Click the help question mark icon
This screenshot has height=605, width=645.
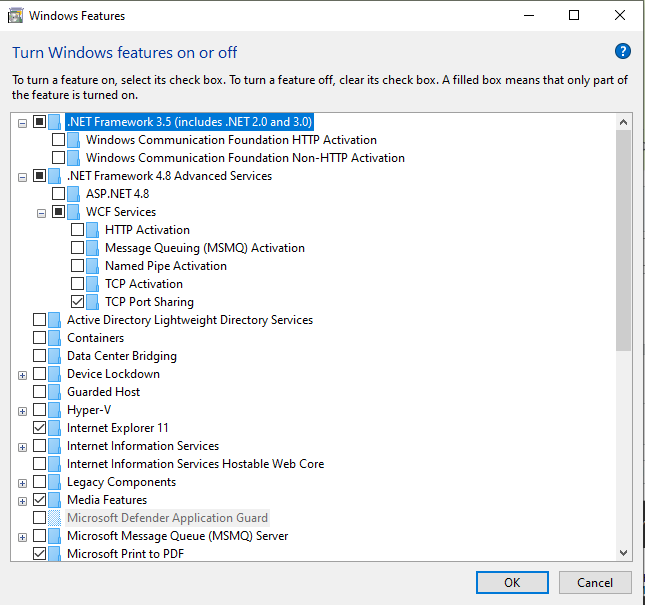tap(623, 51)
